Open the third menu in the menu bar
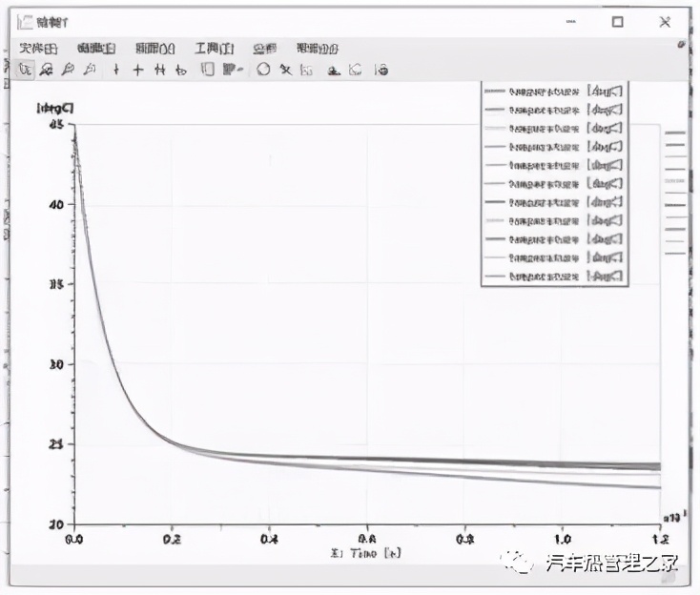 [x=154, y=48]
